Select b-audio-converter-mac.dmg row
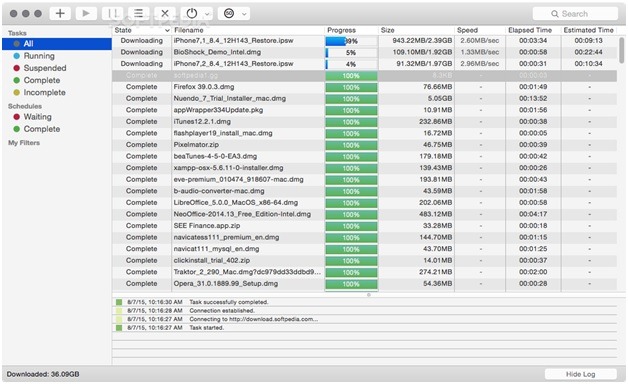The height and width of the screenshot is (384, 628). (x=364, y=191)
